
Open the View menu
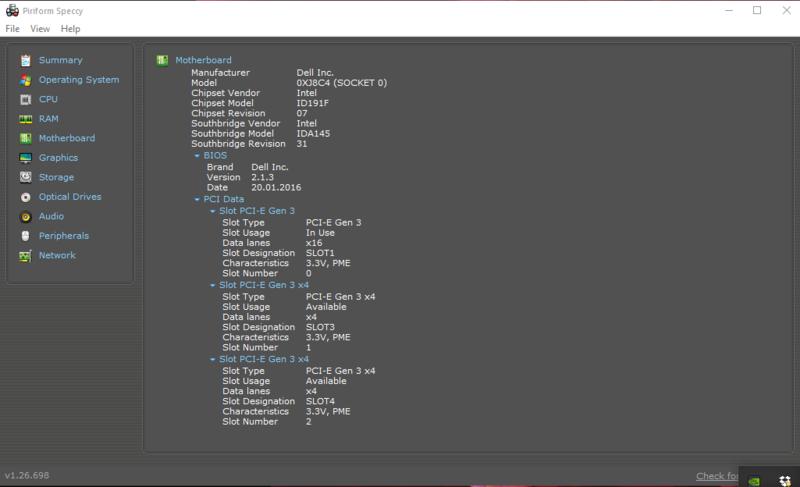[40, 29]
